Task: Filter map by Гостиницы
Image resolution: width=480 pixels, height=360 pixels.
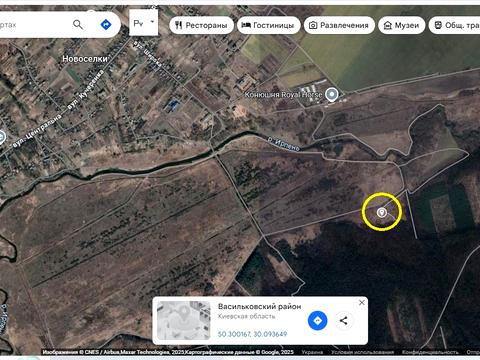Action: coord(269,25)
